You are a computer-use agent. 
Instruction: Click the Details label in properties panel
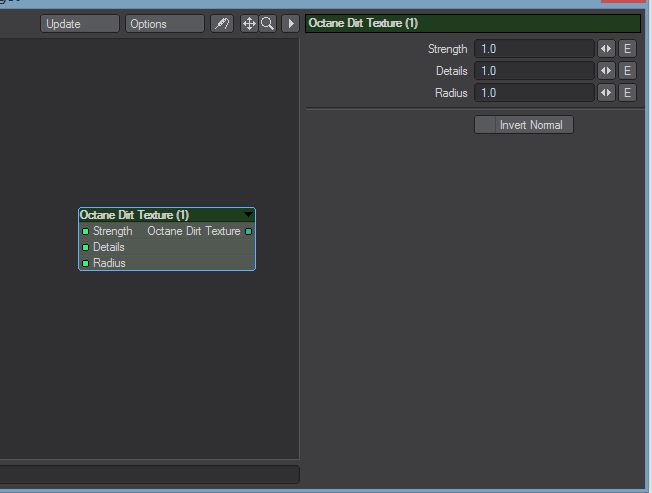[x=452, y=71]
